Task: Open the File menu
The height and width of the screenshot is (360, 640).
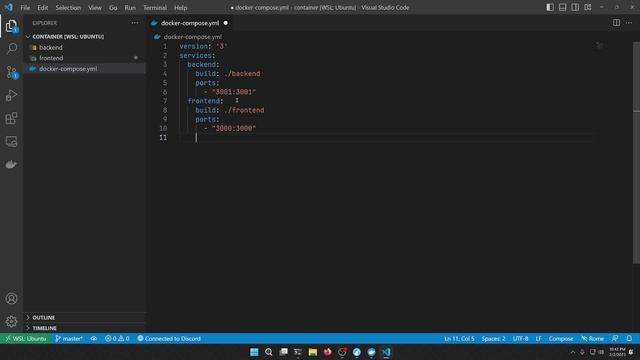Action: click(25, 8)
